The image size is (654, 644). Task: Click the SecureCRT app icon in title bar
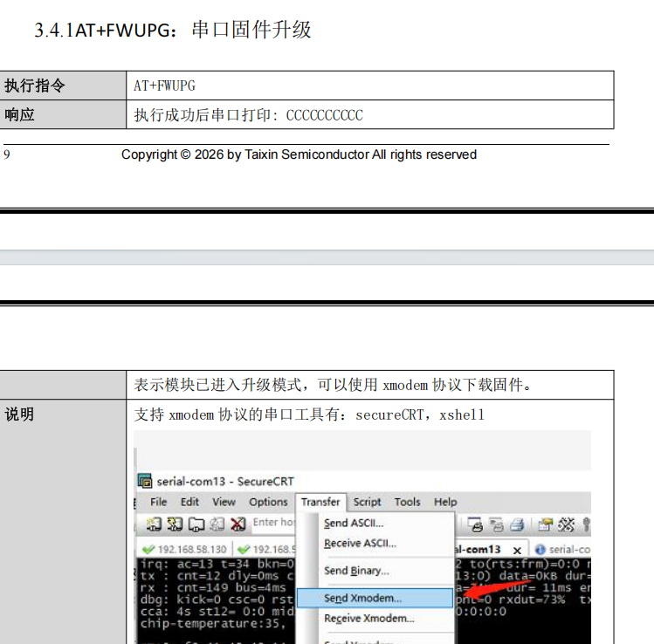pos(145,481)
